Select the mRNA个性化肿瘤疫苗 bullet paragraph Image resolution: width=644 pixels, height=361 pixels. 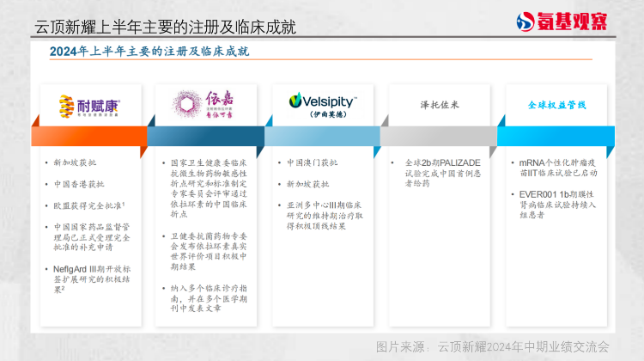pyautogui.click(x=558, y=168)
